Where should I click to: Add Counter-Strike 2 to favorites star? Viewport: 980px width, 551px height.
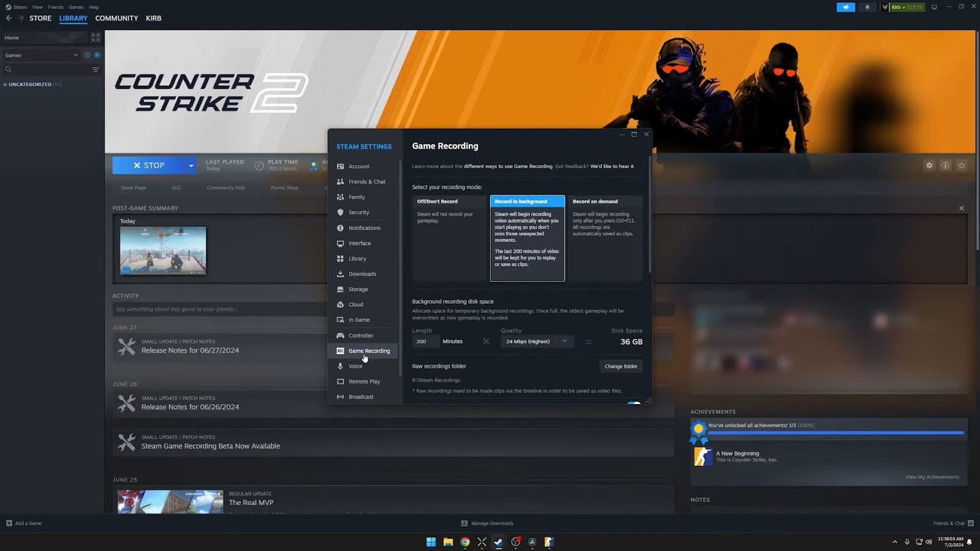tap(962, 165)
